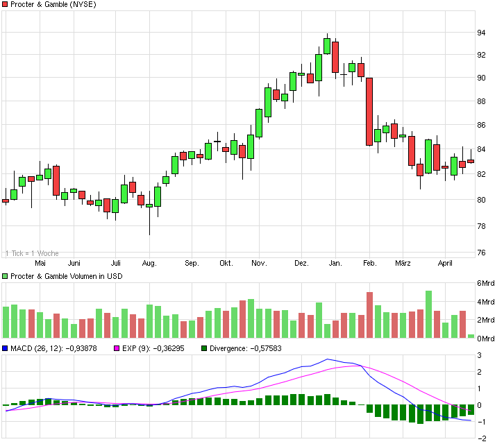Click the tallest red volume bar in February
This screenshot has height=444, width=504.
[x=369, y=315]
